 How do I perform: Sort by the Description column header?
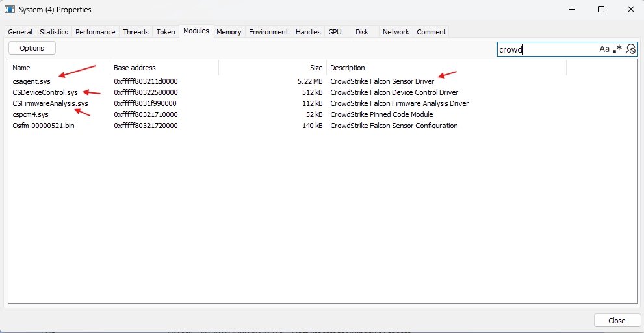pyautogui.click(x=446, y=68)
